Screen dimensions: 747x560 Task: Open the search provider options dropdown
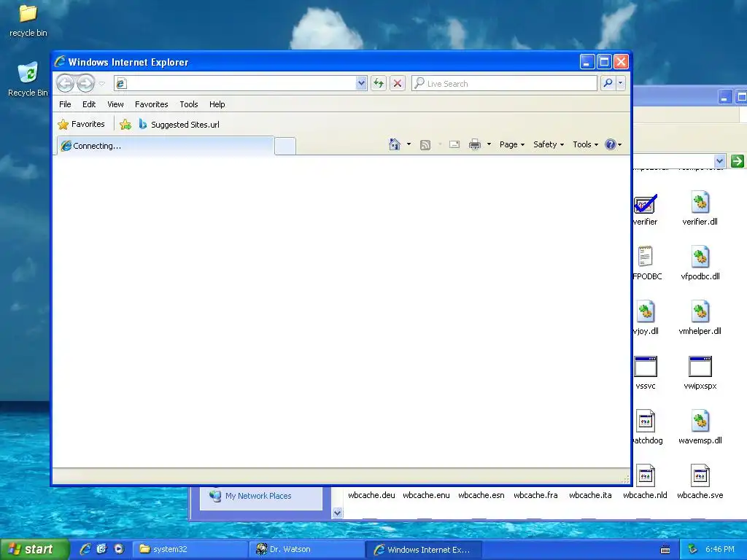pyautogui.click(x=620, y=83)
